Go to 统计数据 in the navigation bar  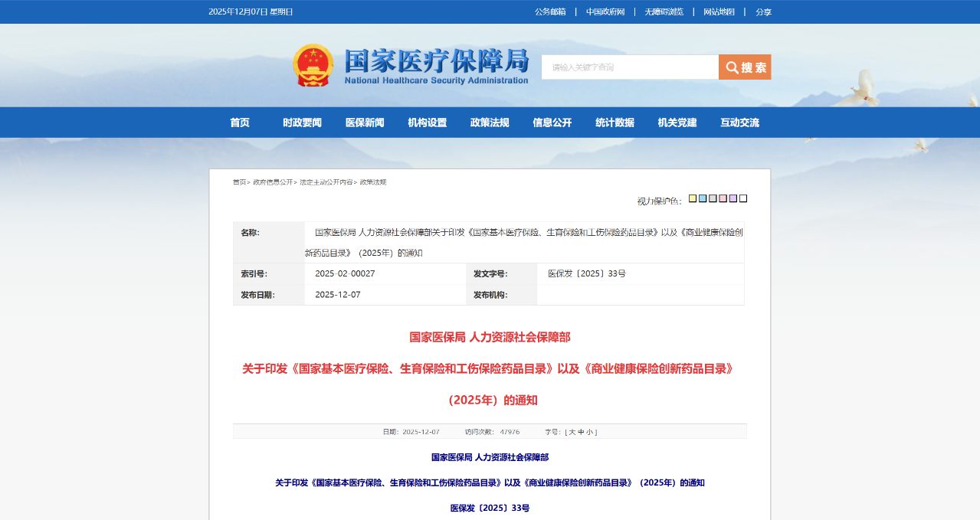[615, 123]
